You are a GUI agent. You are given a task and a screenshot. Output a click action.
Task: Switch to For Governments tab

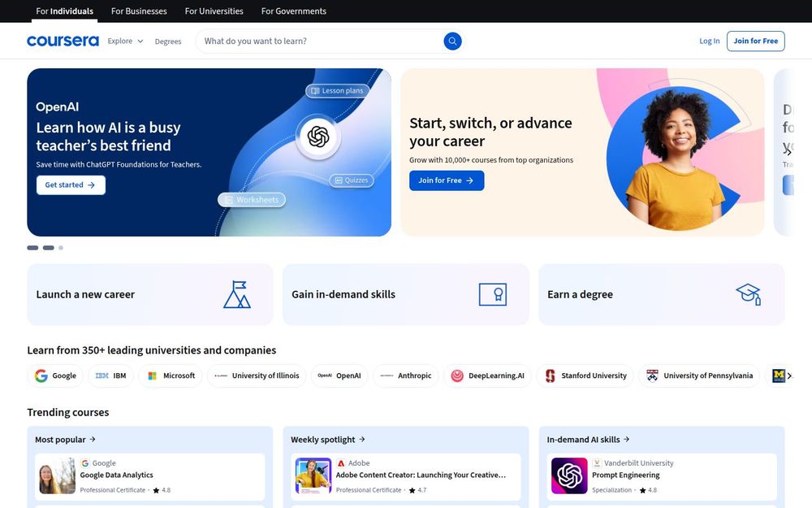point(294,11)
